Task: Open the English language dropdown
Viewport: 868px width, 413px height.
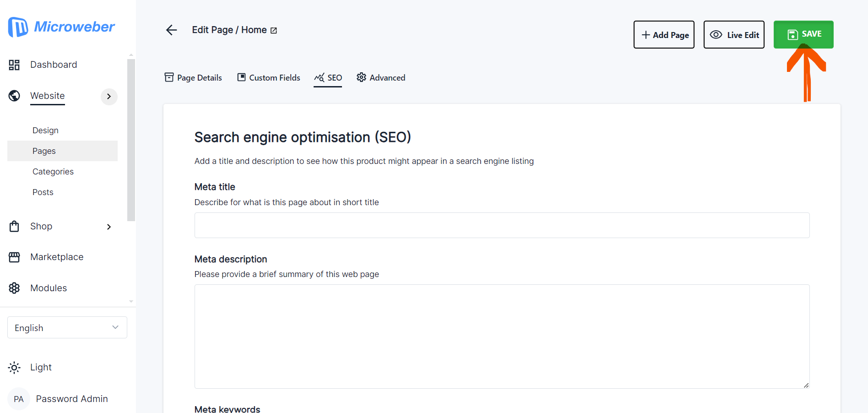Action: tap(67, 328)
